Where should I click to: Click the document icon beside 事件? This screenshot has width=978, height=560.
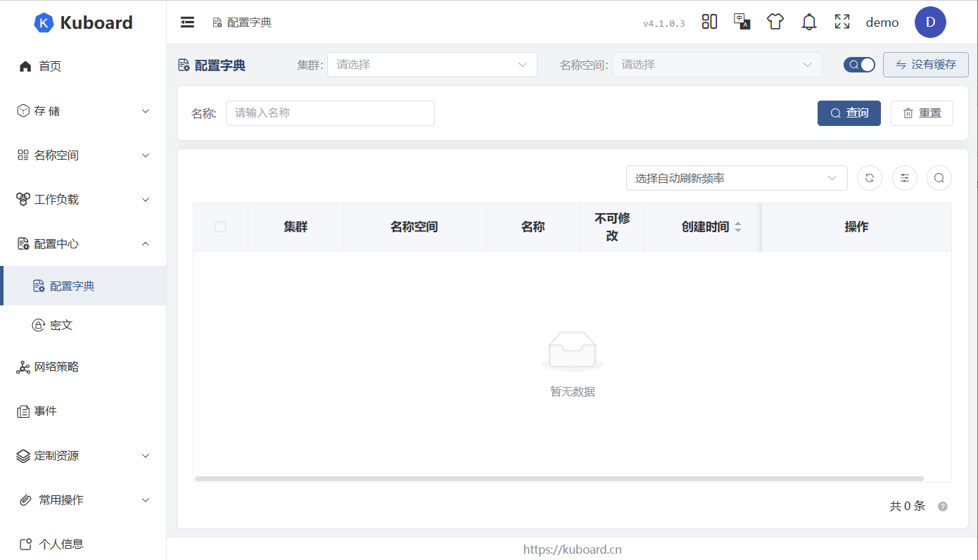click(x=23, y=412)
